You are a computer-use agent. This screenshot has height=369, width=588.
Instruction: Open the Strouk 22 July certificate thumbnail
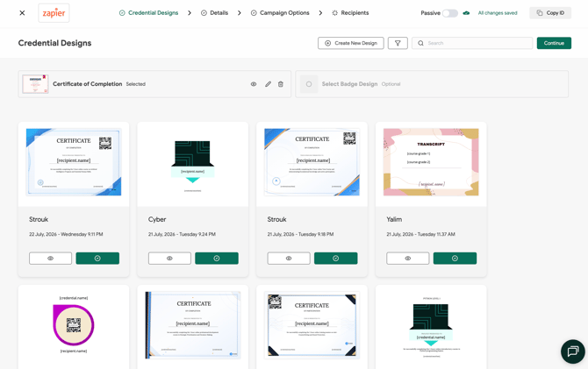click(x=74, y=162)
